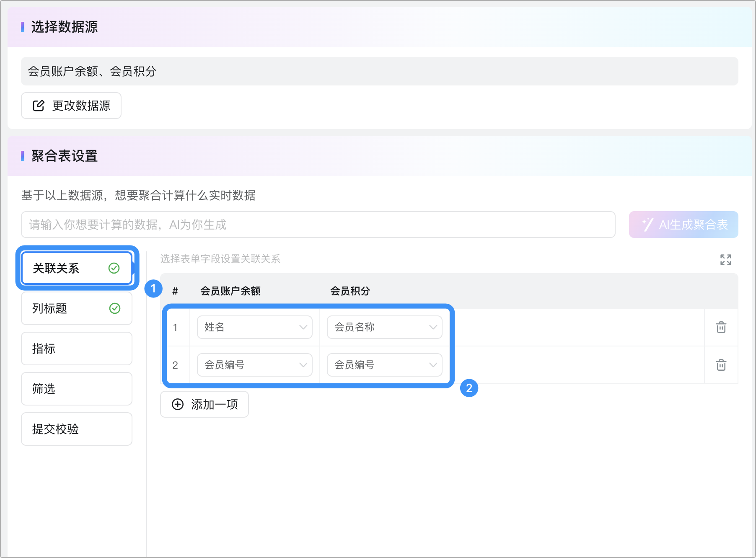Image resolution: width=756 pixels, height=558 pixels.
Task: Click the green check icon on 关联关系
Action: 114,268
